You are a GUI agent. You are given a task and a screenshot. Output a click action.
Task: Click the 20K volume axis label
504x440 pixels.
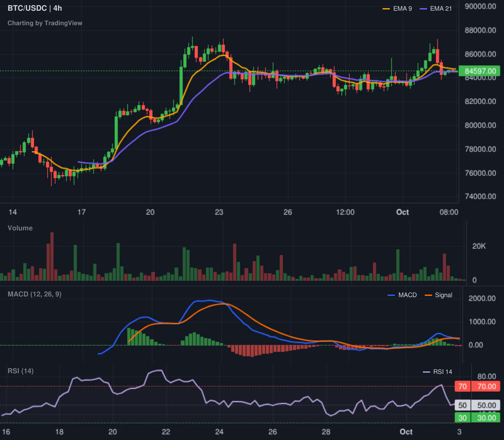[x=479, y=246]
